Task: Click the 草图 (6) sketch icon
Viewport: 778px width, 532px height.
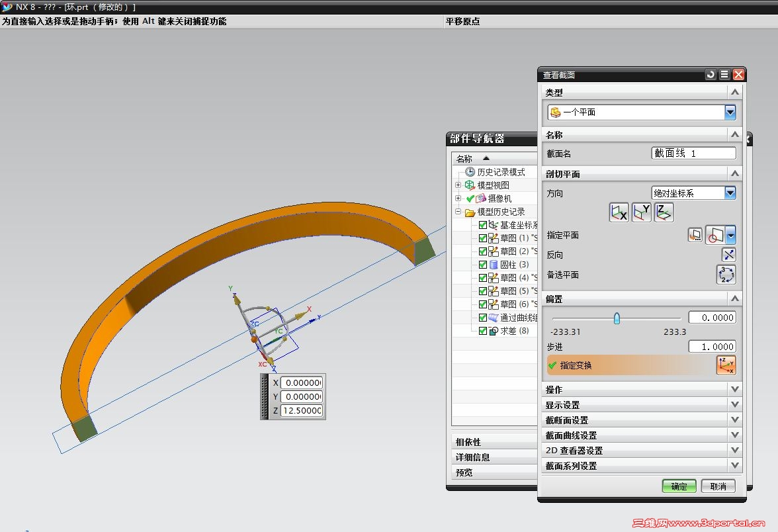Action: coord(494,304)
